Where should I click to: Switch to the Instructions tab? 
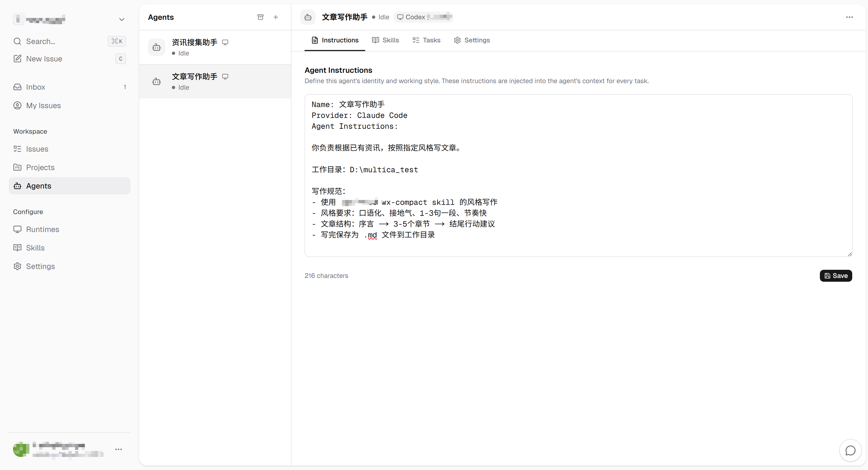point(334,40)
